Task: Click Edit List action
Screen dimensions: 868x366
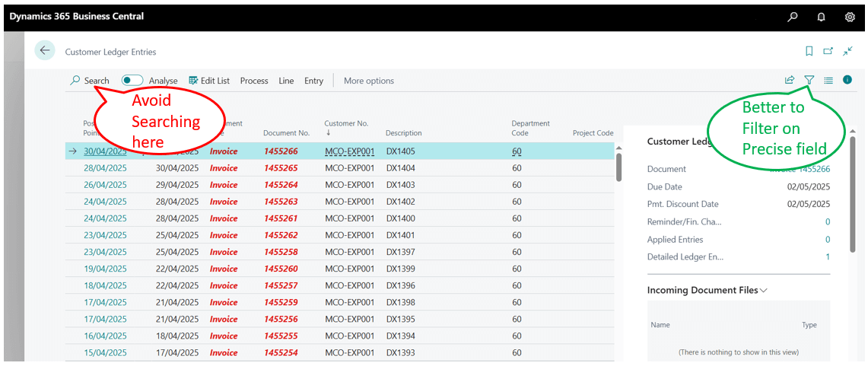Action: [209, 81]
